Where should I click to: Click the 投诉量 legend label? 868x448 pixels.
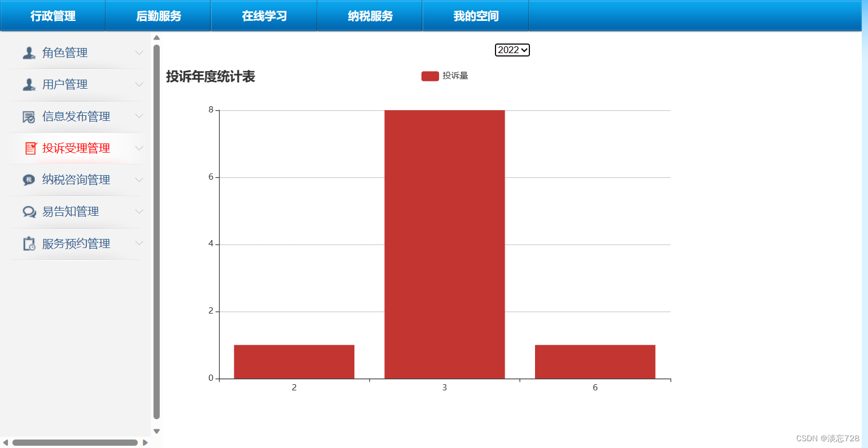point(455,76)
